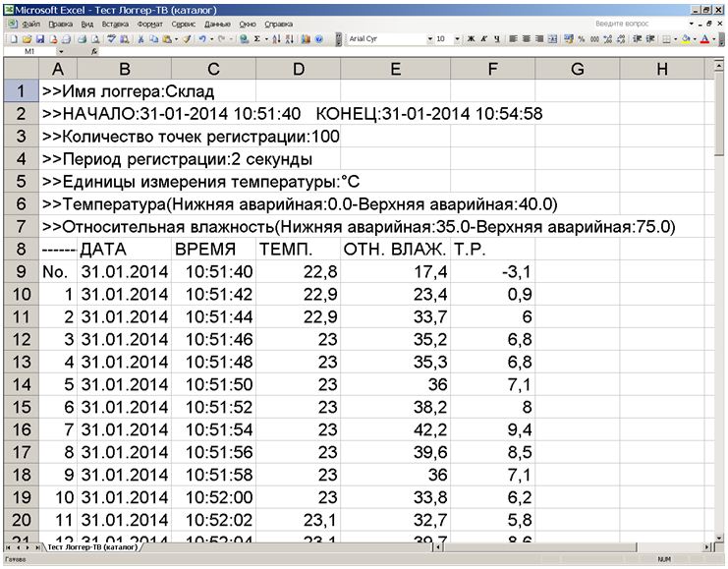Expand the Name Box dropdown arrow
Viewport: 728px width, 569px height.
[x=61, y=50]
